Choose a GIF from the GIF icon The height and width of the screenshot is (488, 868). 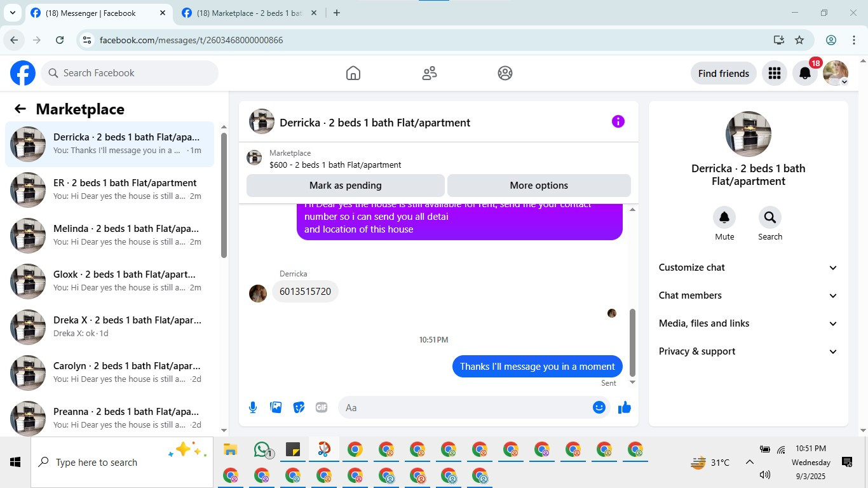coord(322,407)
